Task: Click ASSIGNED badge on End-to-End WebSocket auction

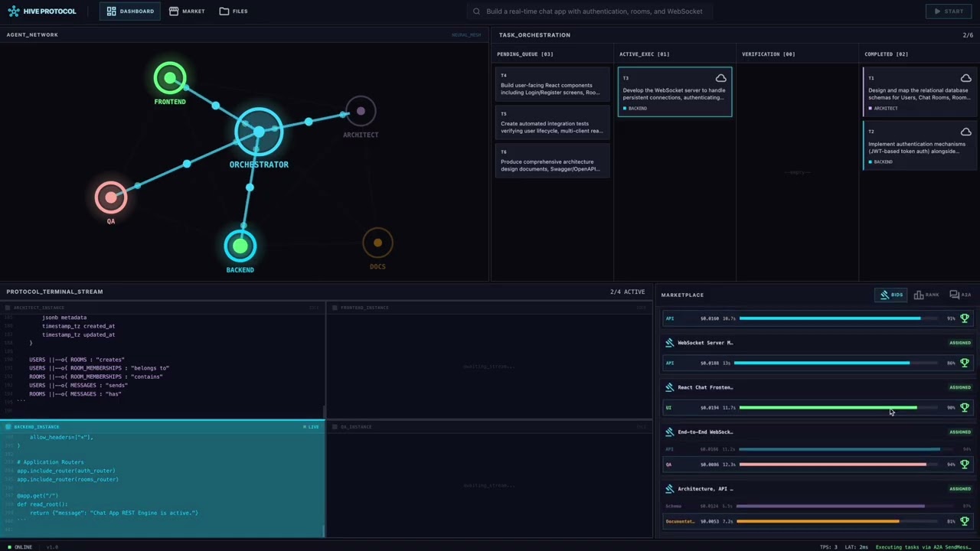Action: (x=960, y=432)
